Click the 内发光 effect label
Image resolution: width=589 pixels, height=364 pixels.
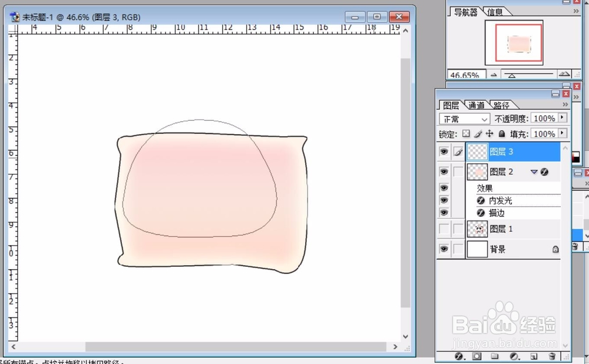point(500,201)
